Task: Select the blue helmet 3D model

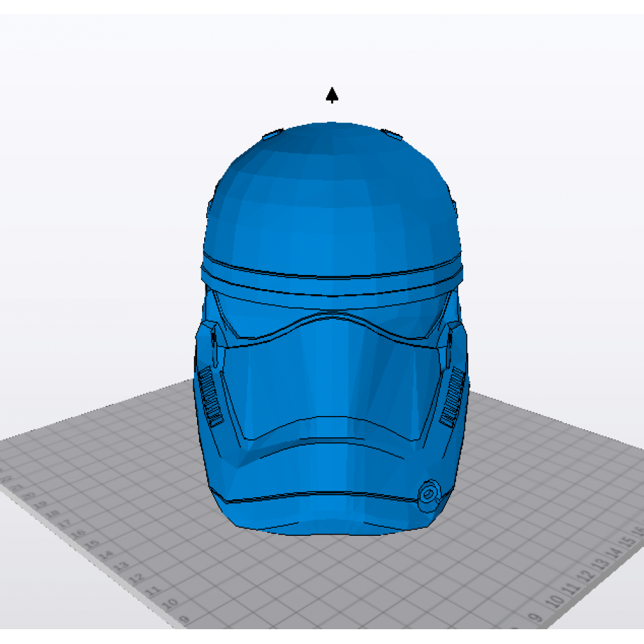Action: click(332, 328)
